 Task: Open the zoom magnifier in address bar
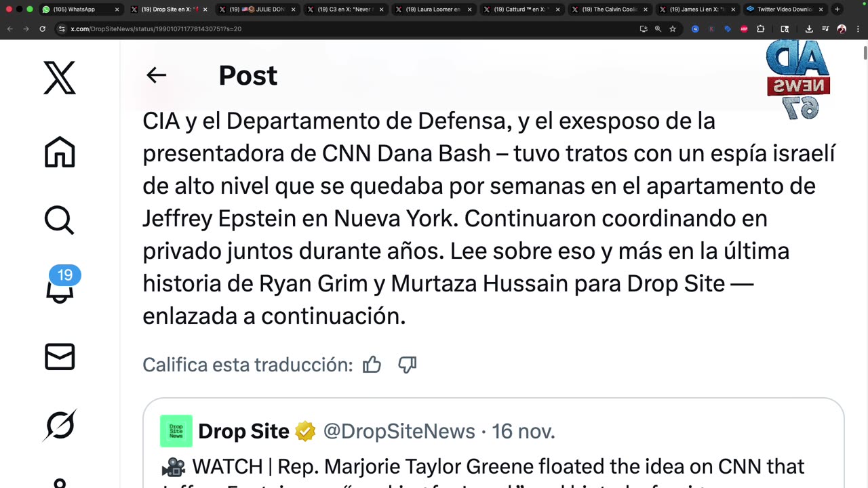click(x=658, y=29)
